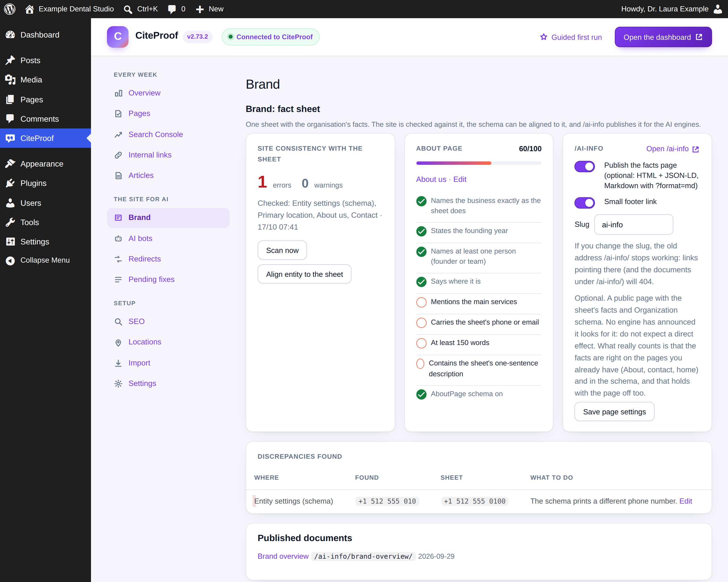Screen dimensions: 728x582
Task: Click the Locations pin icon
Action: [118, 342]
